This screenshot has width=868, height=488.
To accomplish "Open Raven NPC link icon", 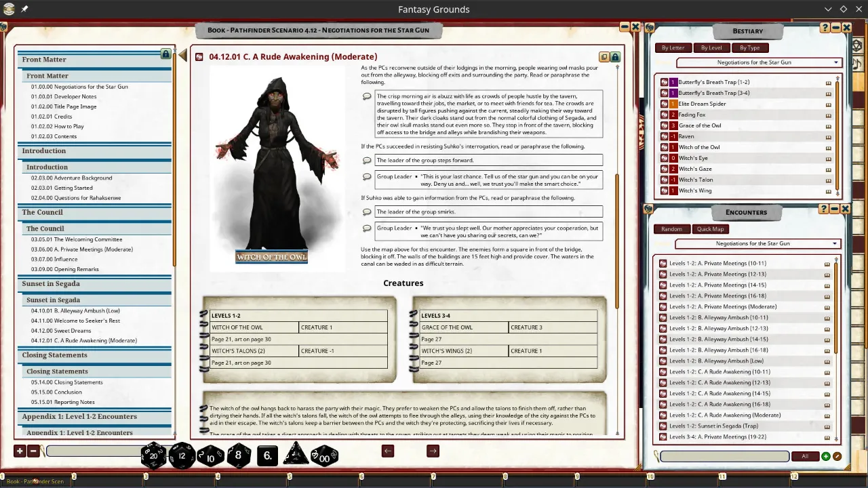I will tap(665, 136).
